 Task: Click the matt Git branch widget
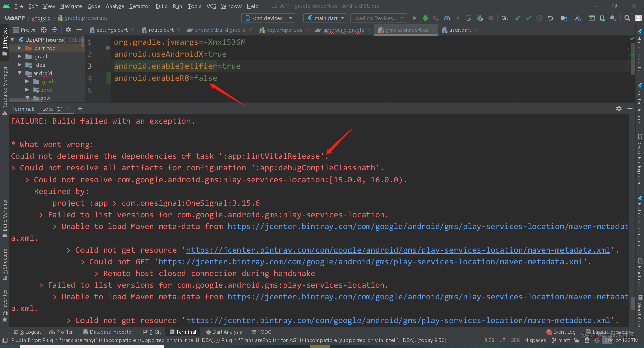(x=561, y=340)
